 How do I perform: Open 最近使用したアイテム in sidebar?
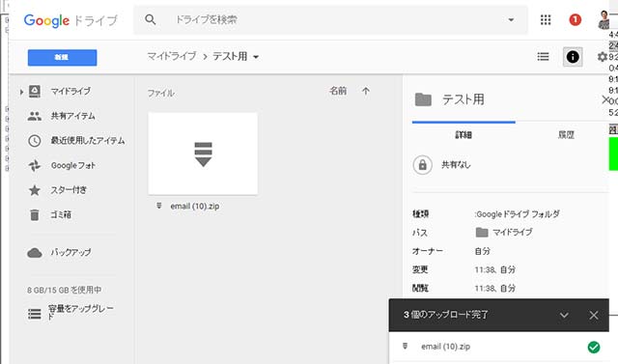point(88,141)
